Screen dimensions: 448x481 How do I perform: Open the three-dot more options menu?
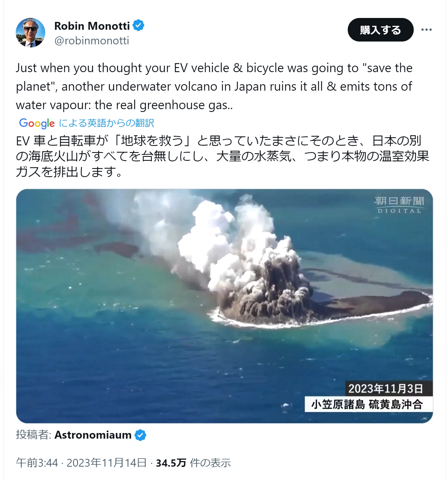pyautogui.click(x=426, y=30)
